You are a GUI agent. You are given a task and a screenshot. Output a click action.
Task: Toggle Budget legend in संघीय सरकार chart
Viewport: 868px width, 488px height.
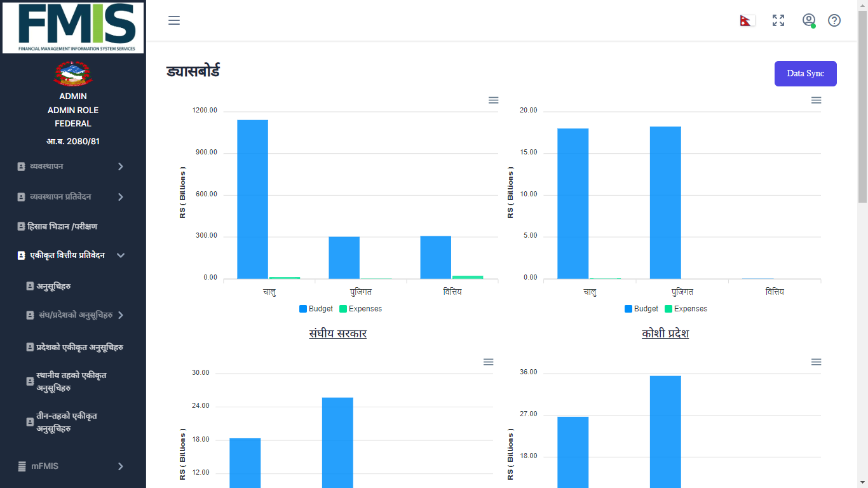[316, 309]
